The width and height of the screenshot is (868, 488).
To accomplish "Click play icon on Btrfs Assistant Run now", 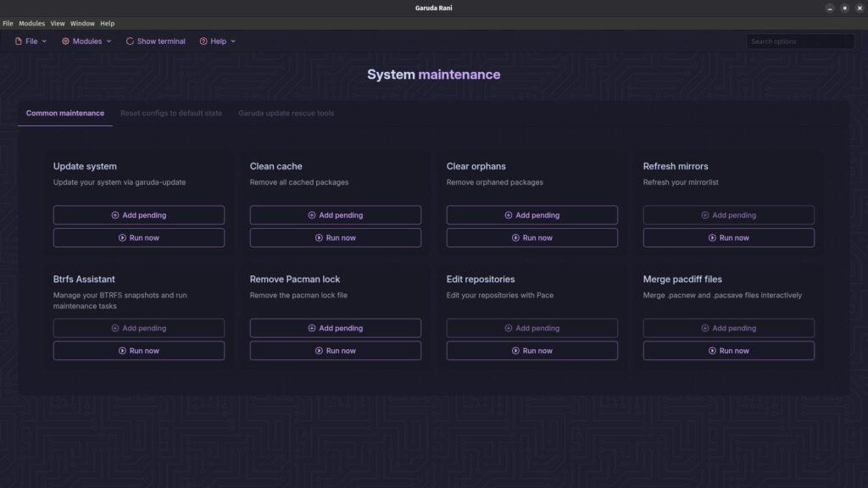I will point(122,351).
